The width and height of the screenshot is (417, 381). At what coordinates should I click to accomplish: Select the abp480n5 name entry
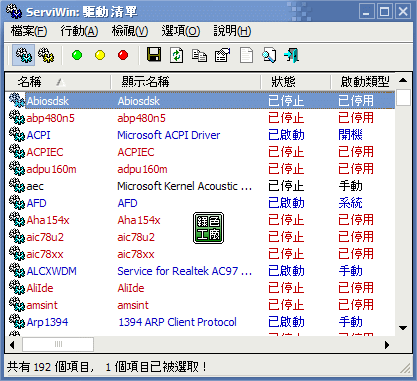click(x=51, y=118)
